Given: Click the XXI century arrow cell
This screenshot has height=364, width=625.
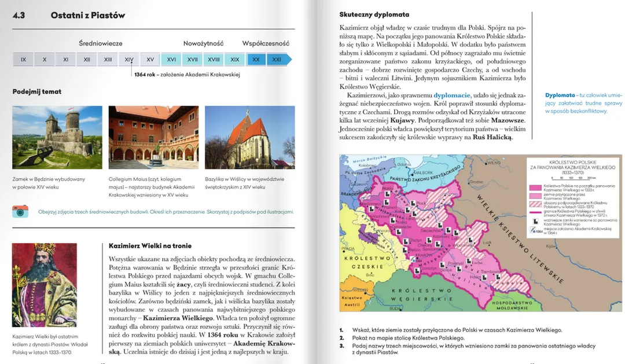Looking at the screenshot, I should point(279,60).
